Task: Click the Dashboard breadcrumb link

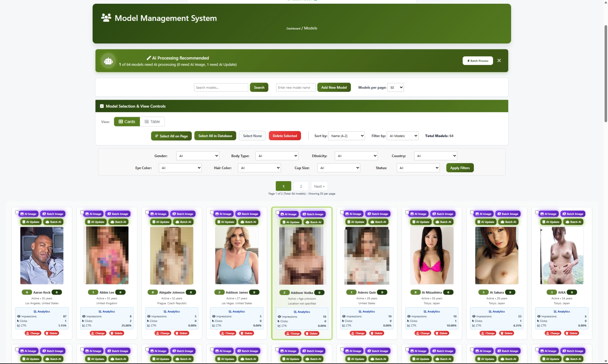Action: click(293, 28)
